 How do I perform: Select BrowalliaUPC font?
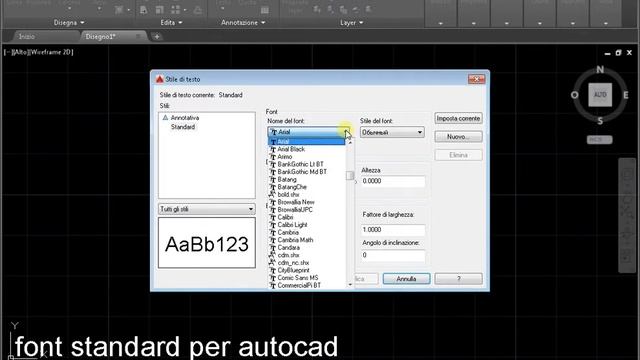pyautogui.click(x=295, y=210)
